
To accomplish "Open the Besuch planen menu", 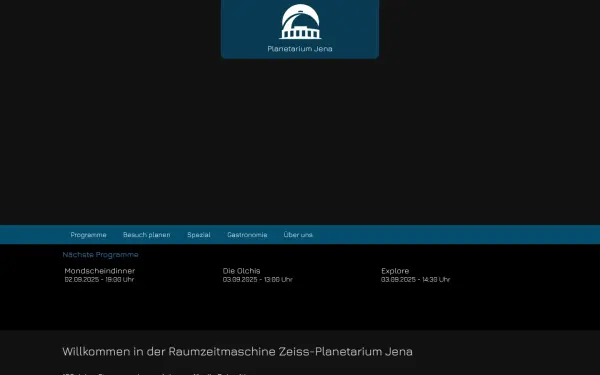I will [147, 235].
